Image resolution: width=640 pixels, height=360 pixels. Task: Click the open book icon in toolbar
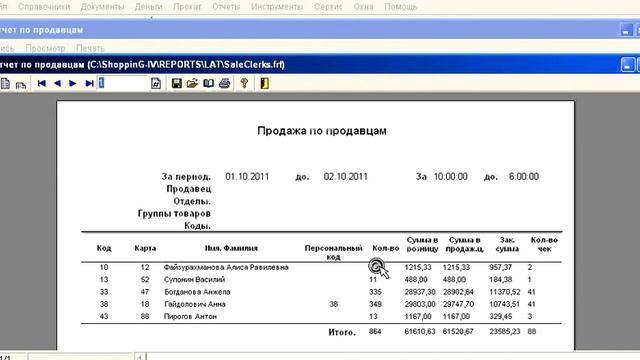(x=209, y=84)
